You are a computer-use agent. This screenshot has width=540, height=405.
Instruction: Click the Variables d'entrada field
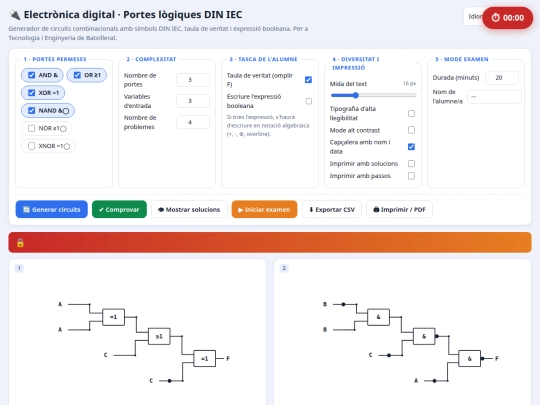tap(193, 101)
